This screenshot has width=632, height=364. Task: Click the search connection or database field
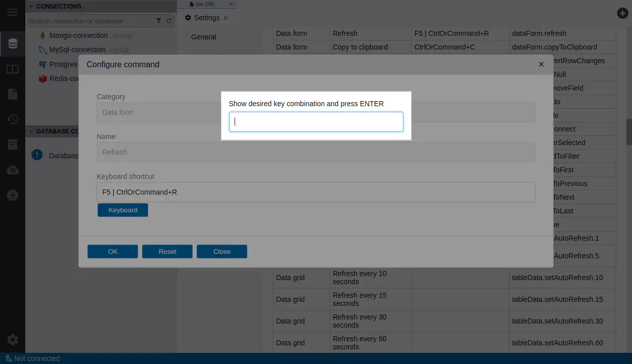[91, 21]
